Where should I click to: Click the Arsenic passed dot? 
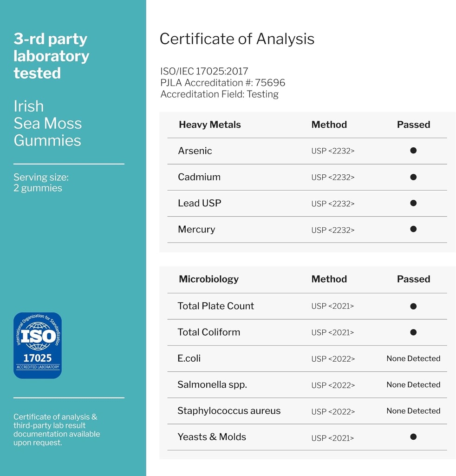click(413, 151)
